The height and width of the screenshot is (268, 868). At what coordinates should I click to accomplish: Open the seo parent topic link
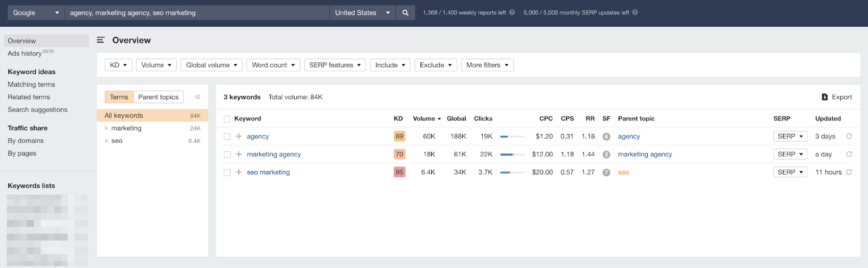(x=623, y=172)
